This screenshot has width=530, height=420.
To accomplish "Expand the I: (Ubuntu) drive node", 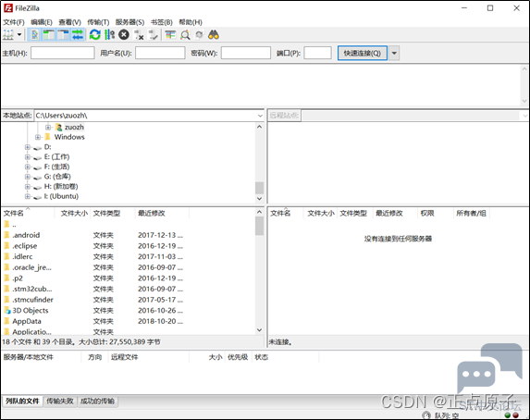I will [28, 196].
